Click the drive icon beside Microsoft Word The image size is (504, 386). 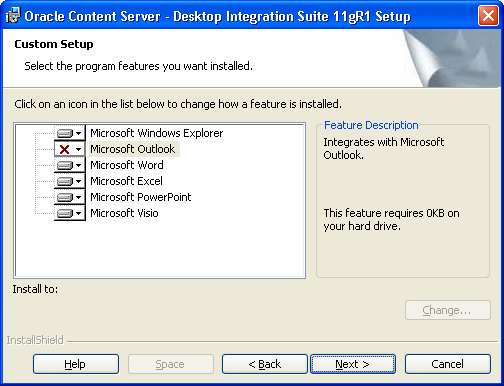coord(65,165)
